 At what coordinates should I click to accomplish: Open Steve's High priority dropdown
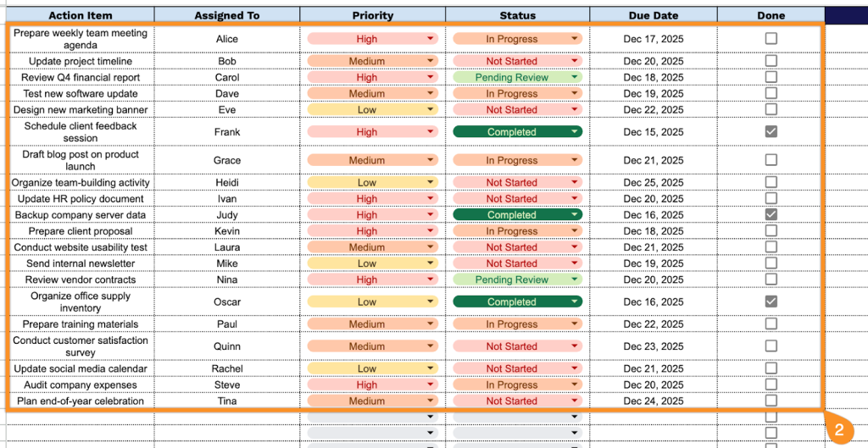[x=431, y=385]
